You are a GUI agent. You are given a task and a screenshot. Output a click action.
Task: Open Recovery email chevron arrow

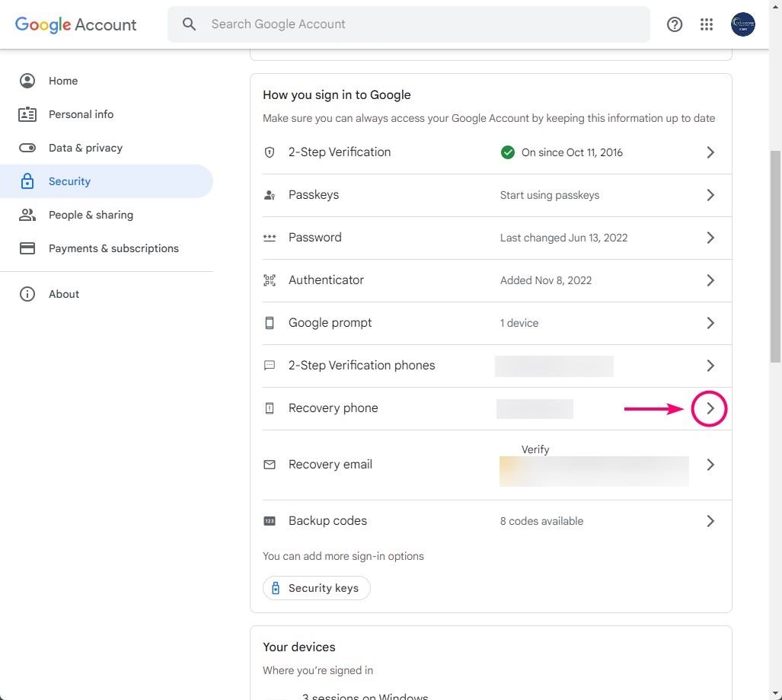(x=710, y=465)
